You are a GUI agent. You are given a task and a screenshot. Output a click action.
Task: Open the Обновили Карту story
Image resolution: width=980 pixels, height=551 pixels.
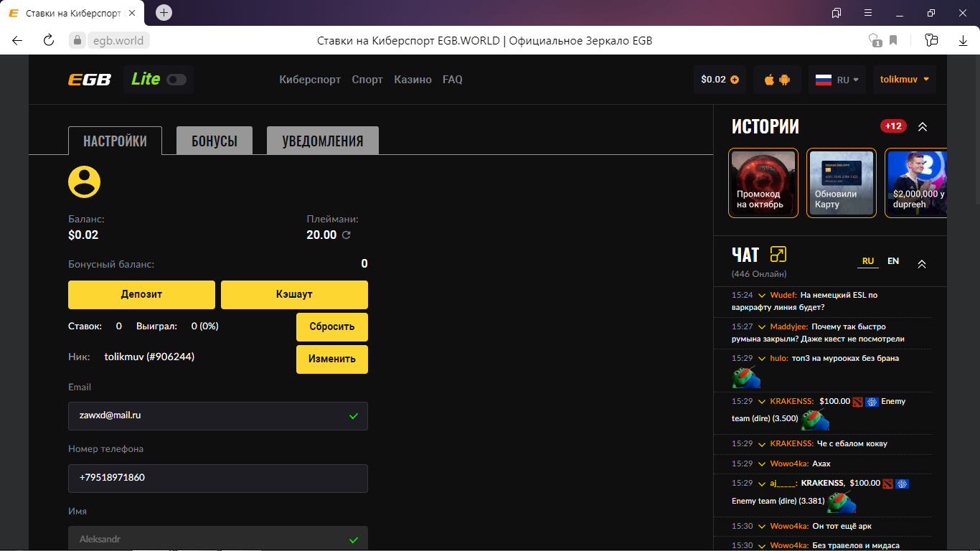pos(842,182)
